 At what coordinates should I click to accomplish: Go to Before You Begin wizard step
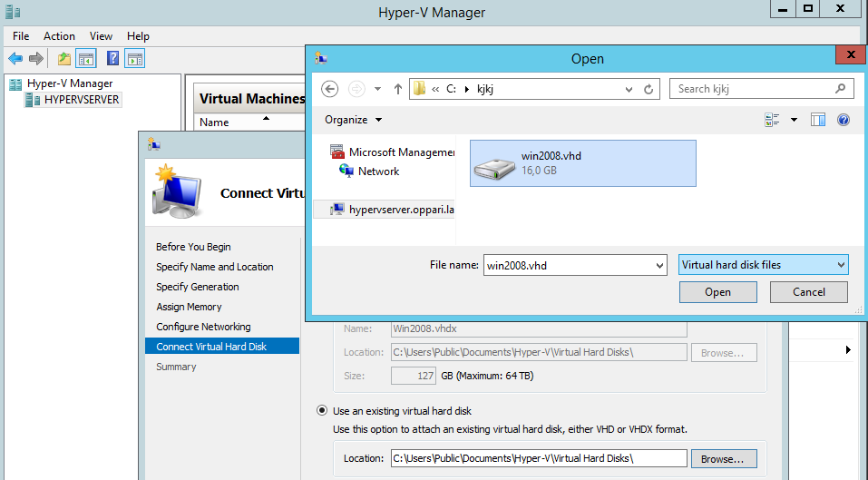click(x=193, y=247)
